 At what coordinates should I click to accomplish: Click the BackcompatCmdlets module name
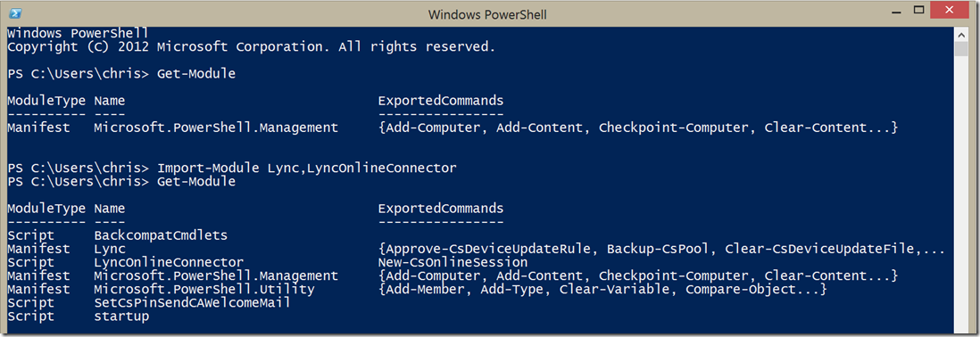coord(161,235)
